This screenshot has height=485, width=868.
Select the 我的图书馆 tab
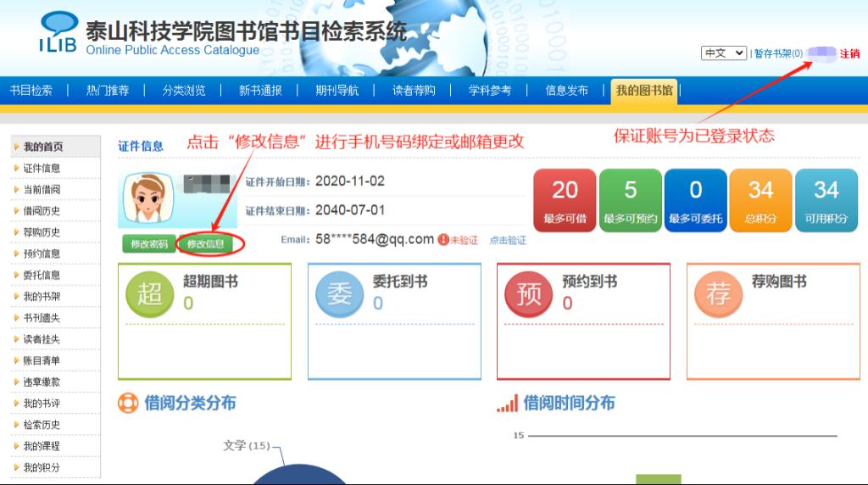(x=644, y=91)
